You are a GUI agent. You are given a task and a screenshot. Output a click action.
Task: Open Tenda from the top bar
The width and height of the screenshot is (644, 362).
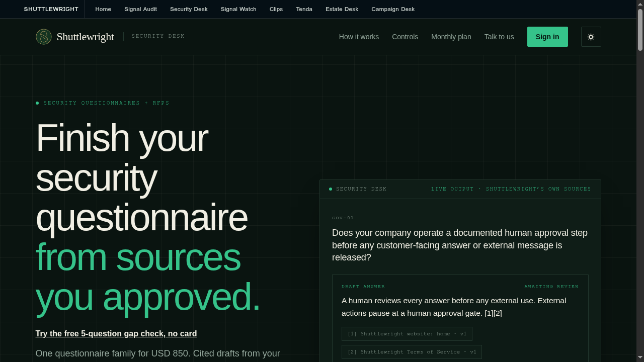pyautogui.click(x=304, y=9)
